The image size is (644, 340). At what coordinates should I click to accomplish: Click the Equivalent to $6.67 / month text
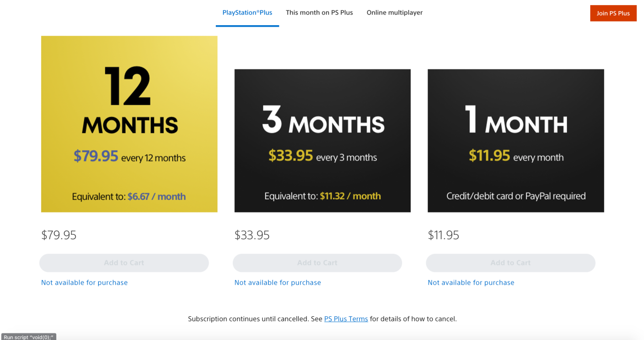pyautogui.click(x=129, y=196)
